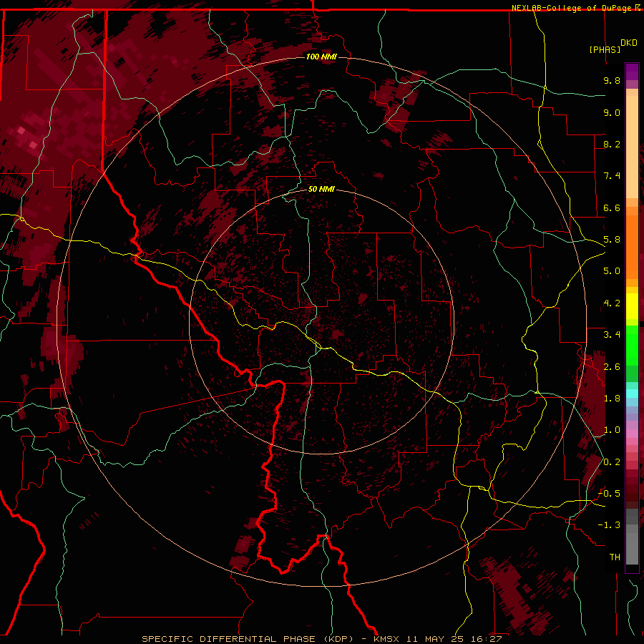Click the 1.8 color scale value
Image resolution: width=644 pixels, height=644 pixels.
[x=612, y=399]
